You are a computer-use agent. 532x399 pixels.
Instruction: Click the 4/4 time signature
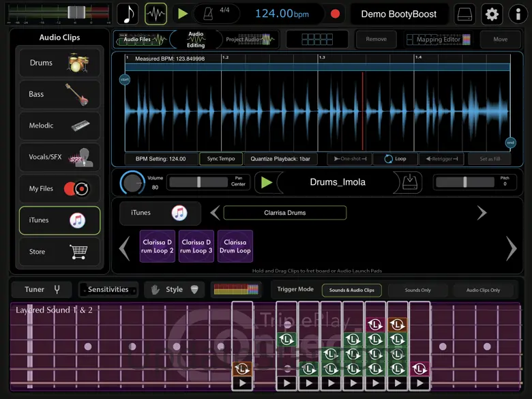pyautogui.click(x=224, y=10)
